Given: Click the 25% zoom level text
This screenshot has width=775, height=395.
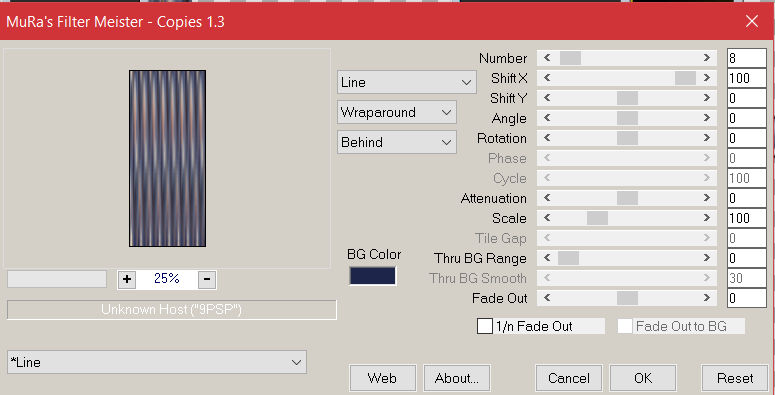Looking at the screenshot, I should [x=167, y=279].
